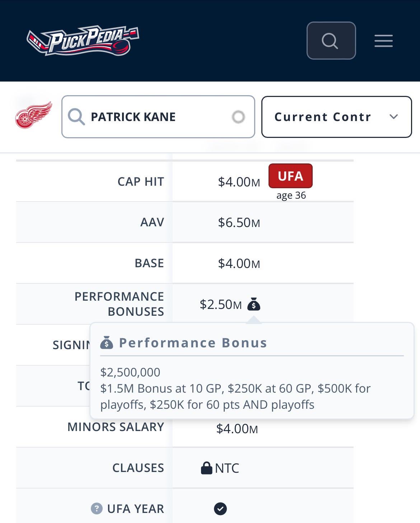Click the Cap Hit $4.00M value
The image size is (420, 523).
tap(239, 182)
